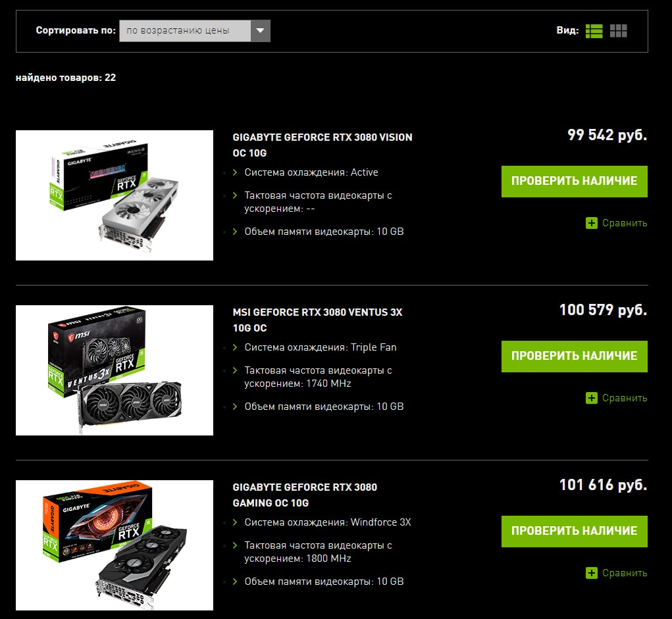Check availability of Gigabyte RTX 3080 Vision OC

tap(575, 181)
